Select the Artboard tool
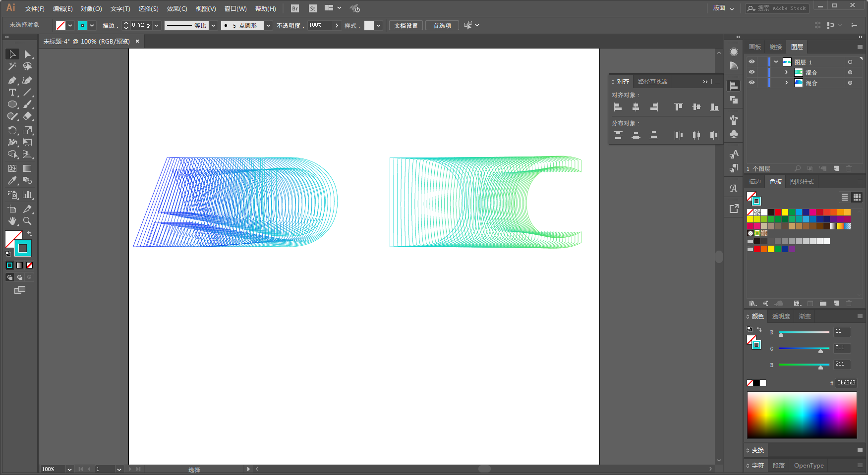The image size is (868, 475). click(12, 209)
